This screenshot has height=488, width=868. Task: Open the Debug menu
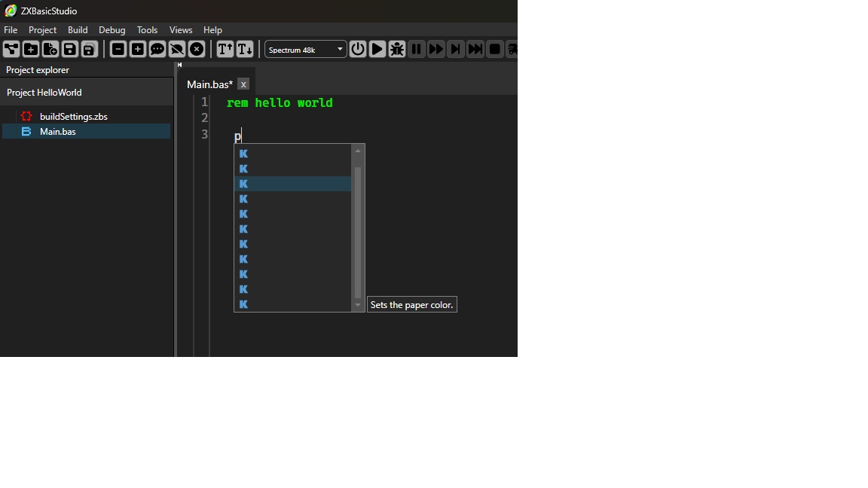pos(112,30)
